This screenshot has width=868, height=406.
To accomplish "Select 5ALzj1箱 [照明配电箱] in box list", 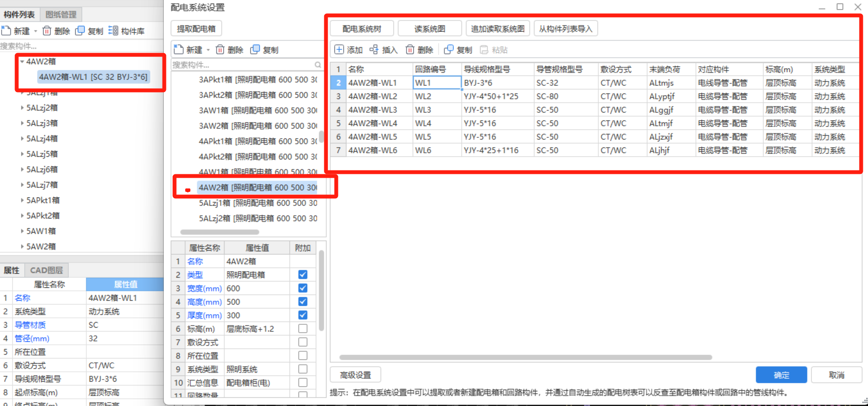I will coord(258,203).
